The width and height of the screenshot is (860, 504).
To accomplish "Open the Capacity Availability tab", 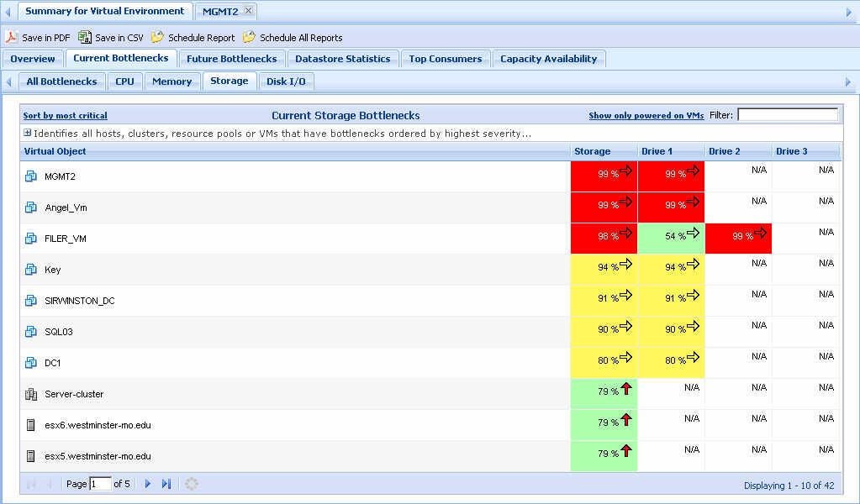I will (548, 59).
